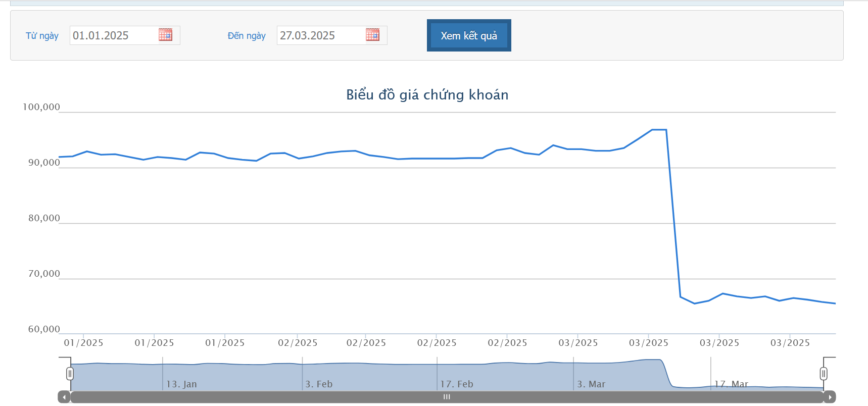Click the 17. Feb navigator marker
The width and height of the screenshot is (868, 406).
coord(457,384)
